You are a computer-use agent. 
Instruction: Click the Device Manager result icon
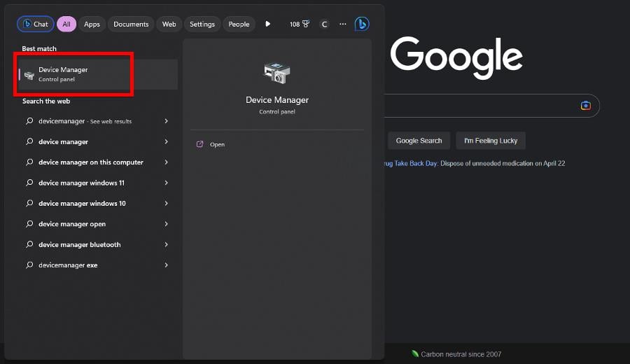coord(29,75)
